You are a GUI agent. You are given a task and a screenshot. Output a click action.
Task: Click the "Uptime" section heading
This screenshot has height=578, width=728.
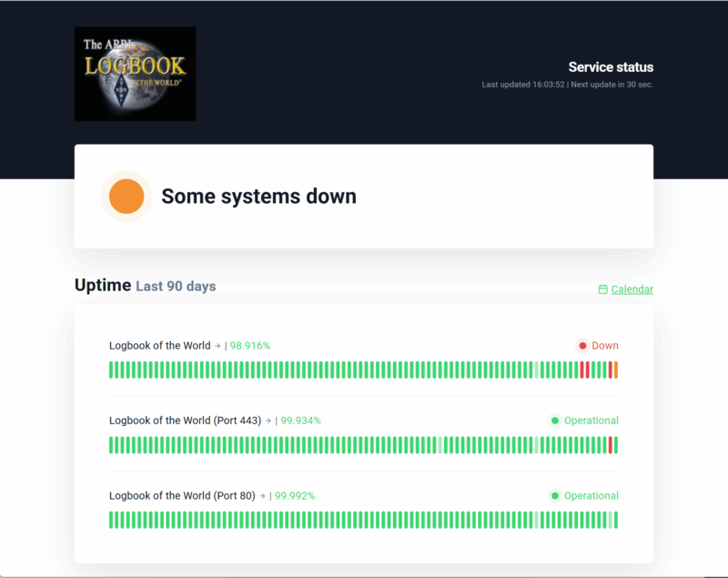coord(103,285)
